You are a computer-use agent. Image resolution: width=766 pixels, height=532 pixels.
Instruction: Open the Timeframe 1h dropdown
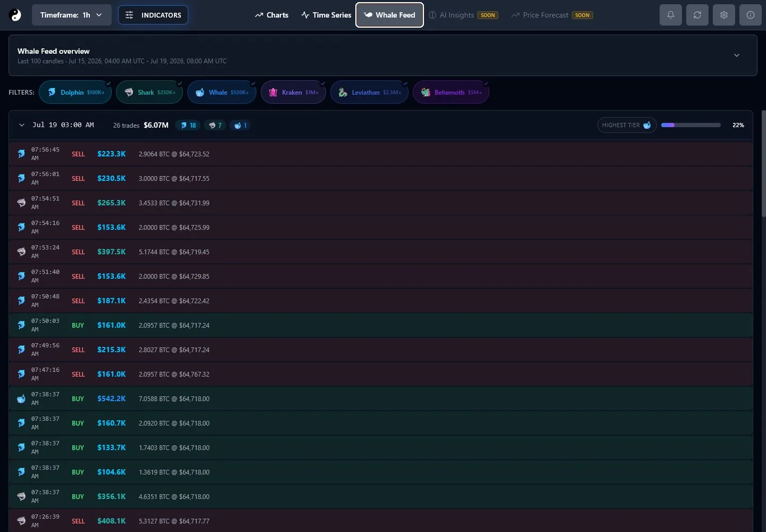point(72,15)
